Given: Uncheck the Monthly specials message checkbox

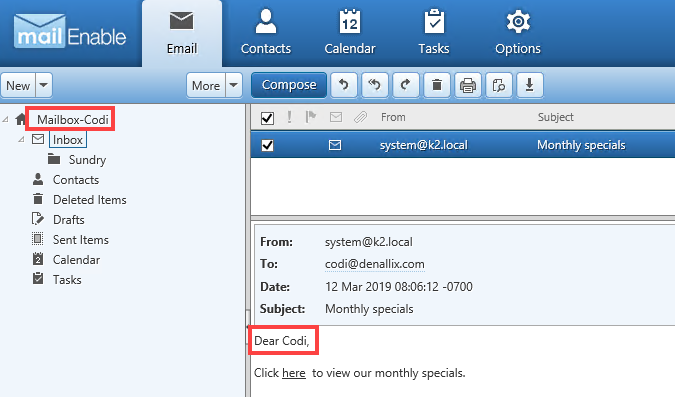Looking at the screenshot, I should (x=267, y=146).
